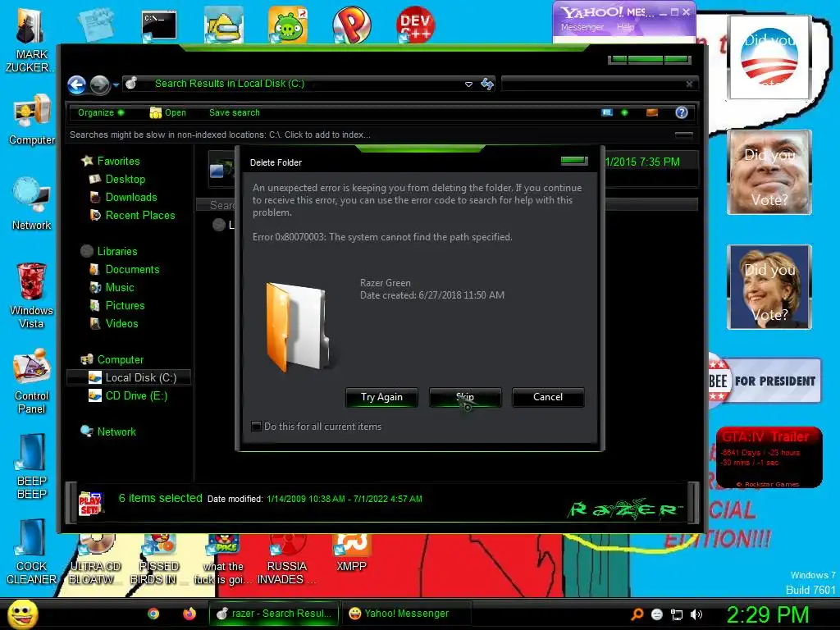Click the GTA:IV Trailer countdown gadget
840x630 pixels.
pyautogui.click(x=769, y=457)
